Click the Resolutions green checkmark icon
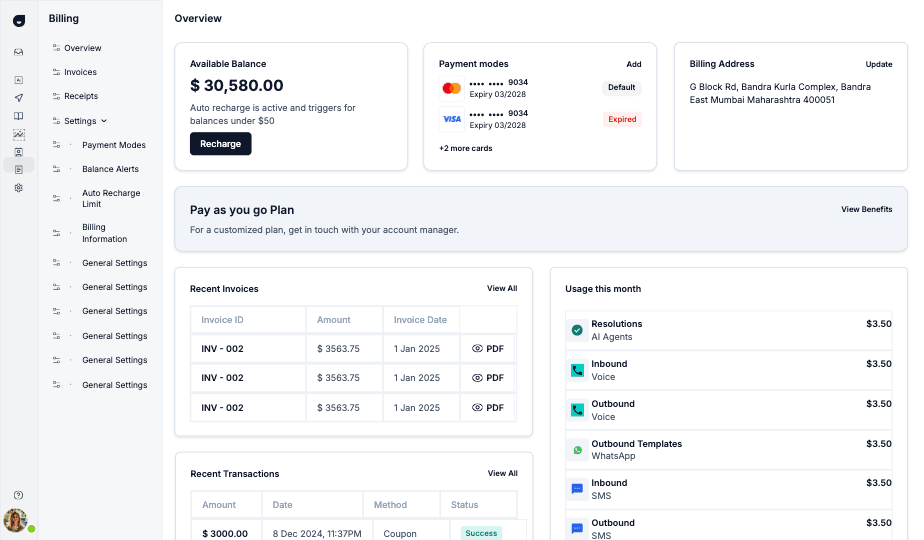The image size is (924, 540). 578,330
